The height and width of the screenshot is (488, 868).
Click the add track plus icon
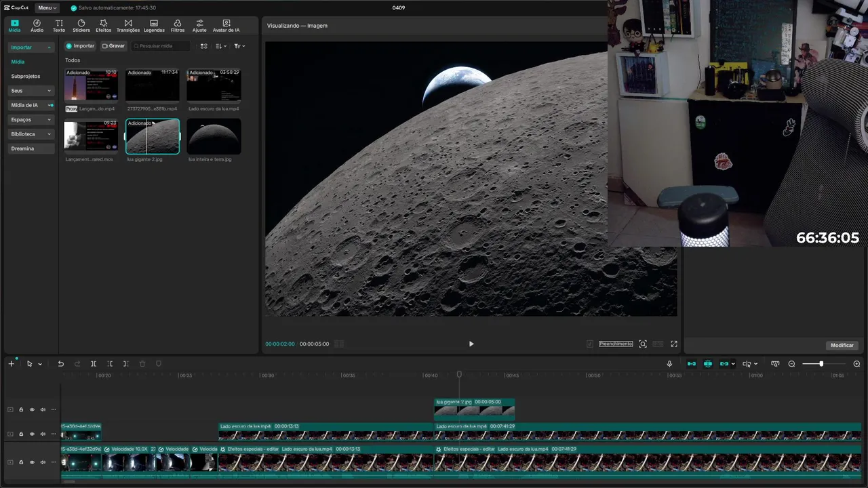click(11, 364)
